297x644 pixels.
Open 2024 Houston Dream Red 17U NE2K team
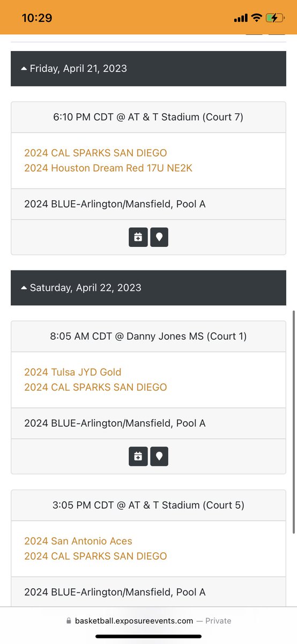pyautogui.click(x=108, y=168)
